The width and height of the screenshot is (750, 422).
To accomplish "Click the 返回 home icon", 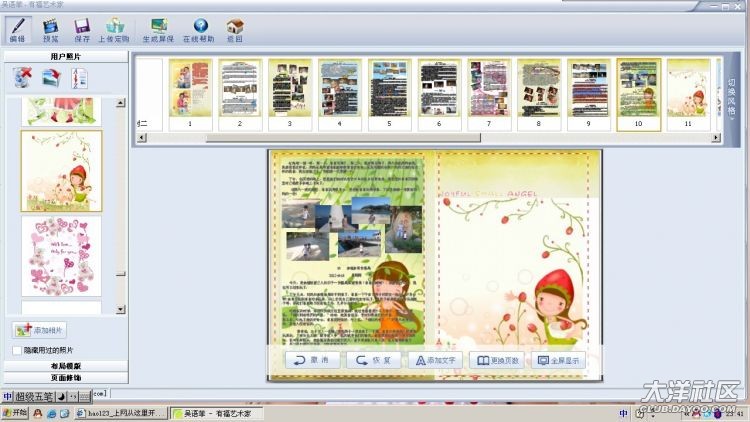I will coord(234,28).
